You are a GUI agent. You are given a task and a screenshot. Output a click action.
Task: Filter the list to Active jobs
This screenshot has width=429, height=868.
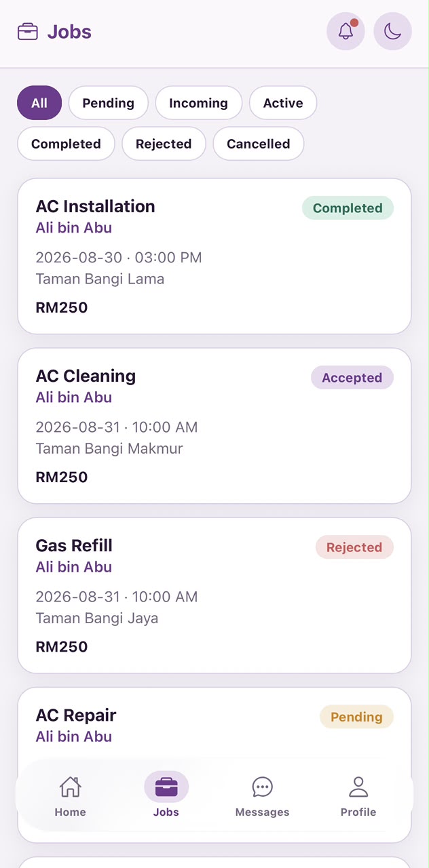point(283,103)
